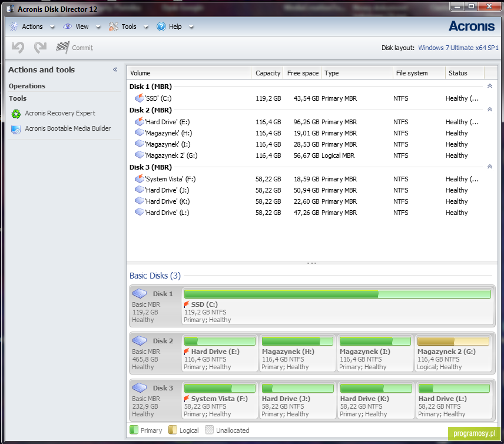The width and height of the screenshot is (504, 444).
Task: Click the Unallocated legend swatch
Action: pyautogui.click(x=209, y=430)
